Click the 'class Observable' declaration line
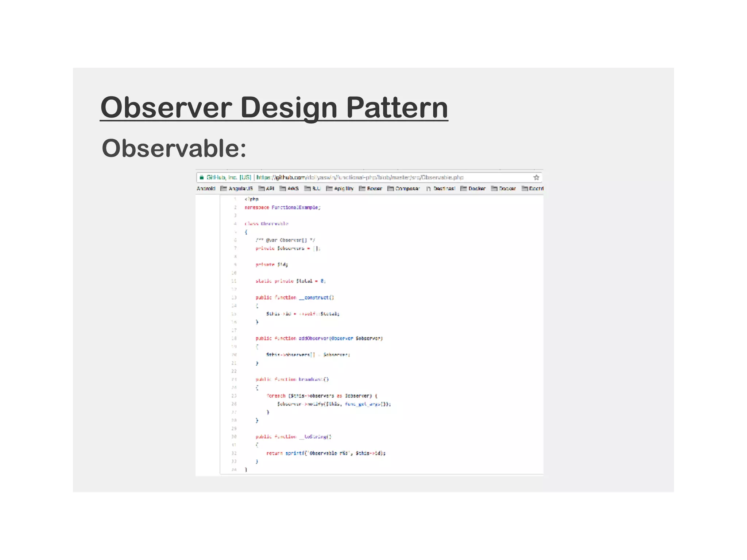Image resolution: width=747 pixels, height=560 pixels. (266, 223)
